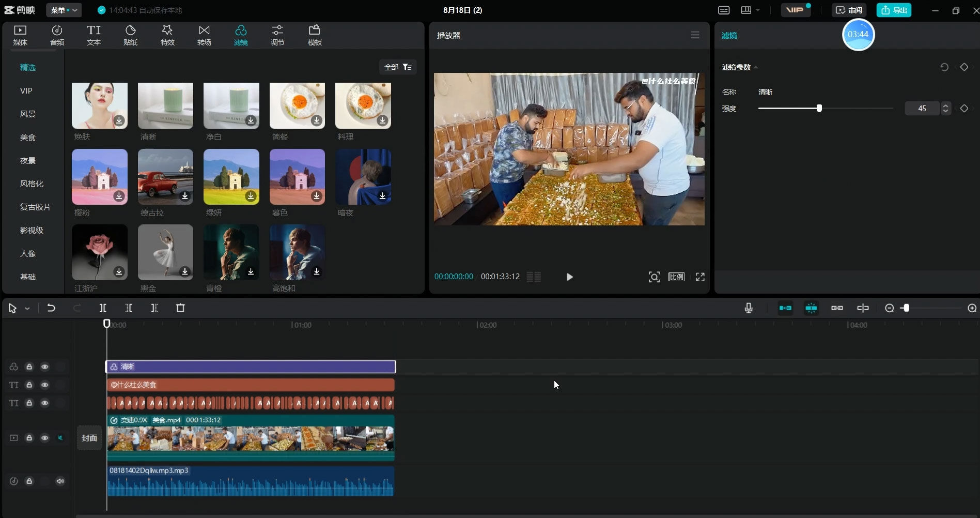Select the 美食 filter category

[28, 138]
